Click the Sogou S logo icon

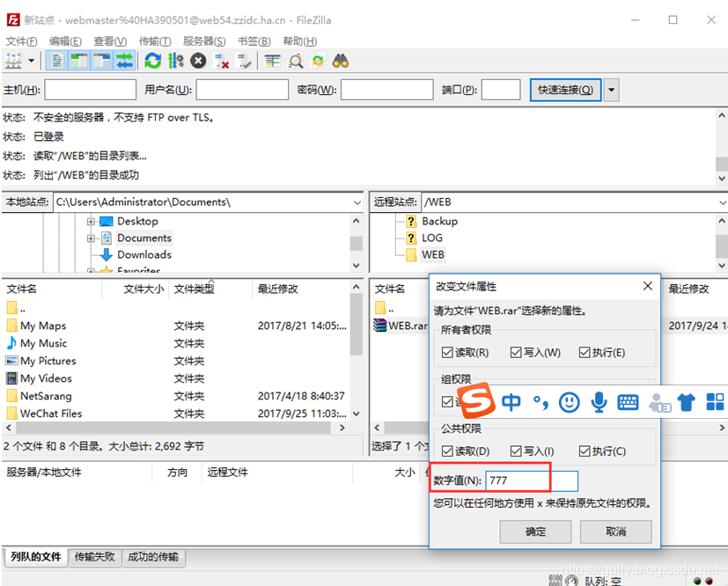click(478, 400)
